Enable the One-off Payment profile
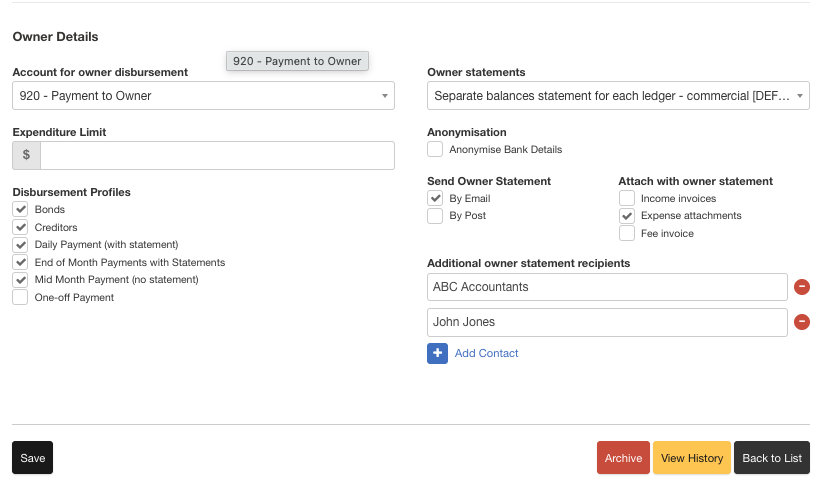Screen dimensions: 836x493 (20, 297)
